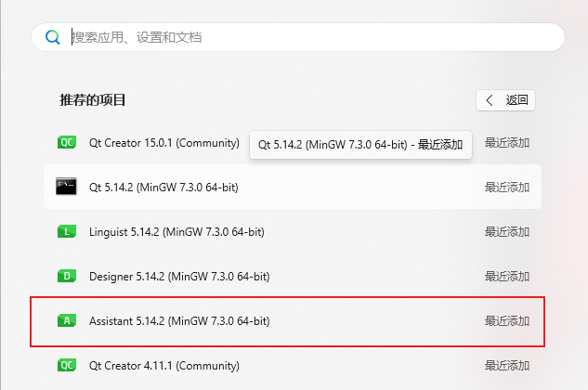Click the 返回 back button
Viewport: 588px width, 390px height.
[x=505, y=100]
